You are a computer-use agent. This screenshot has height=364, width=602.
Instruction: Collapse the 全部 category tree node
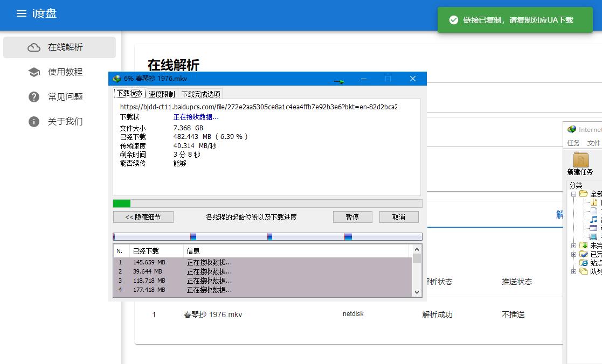574,194
